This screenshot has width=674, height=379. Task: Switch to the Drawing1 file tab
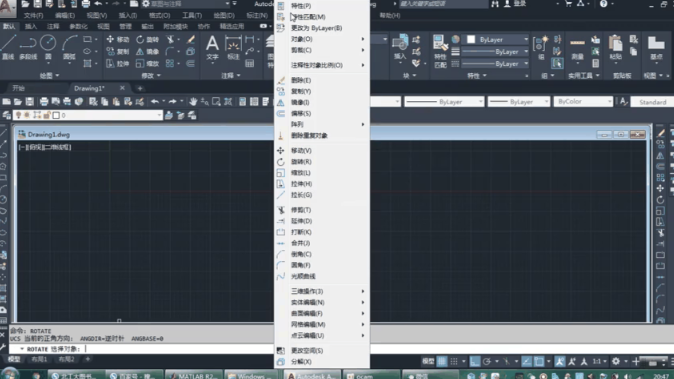[x=89, y=88]
